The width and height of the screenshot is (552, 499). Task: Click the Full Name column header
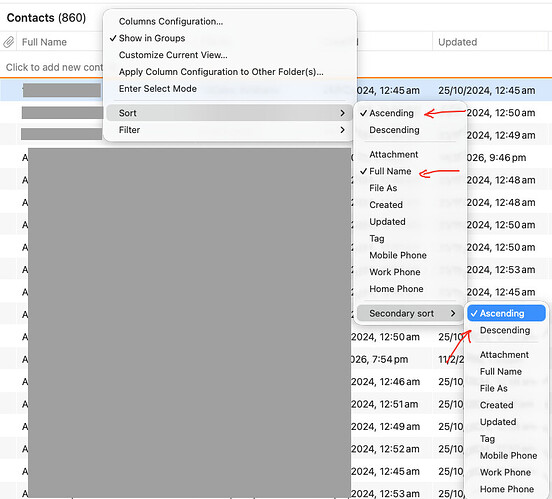coord(44,42)
